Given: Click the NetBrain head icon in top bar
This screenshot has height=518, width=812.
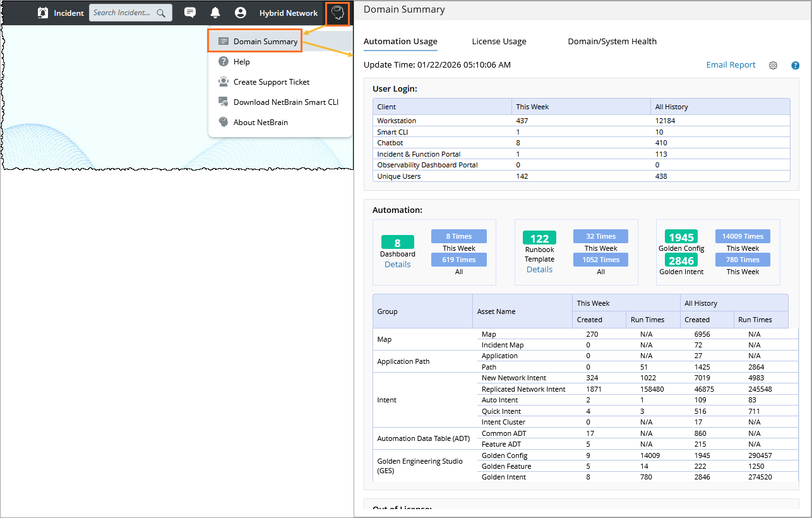Looking at the screenshot, I should coord(338,13).
